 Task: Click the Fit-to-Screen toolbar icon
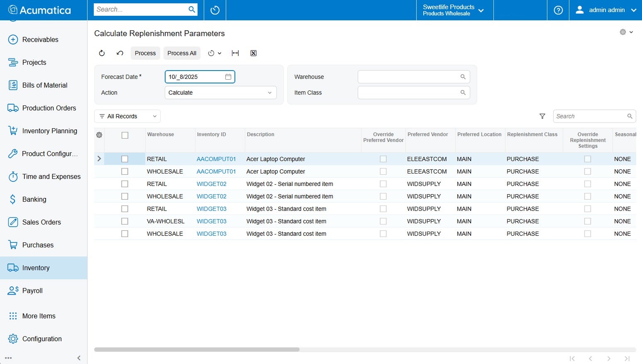(235, 53)
